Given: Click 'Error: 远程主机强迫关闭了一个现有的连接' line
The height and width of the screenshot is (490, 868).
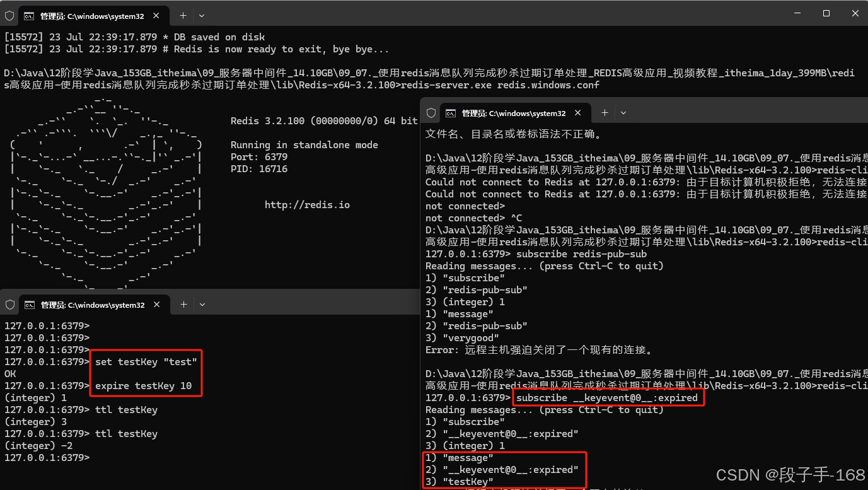Looking at the screenshot, I should [x=539, y=350].
